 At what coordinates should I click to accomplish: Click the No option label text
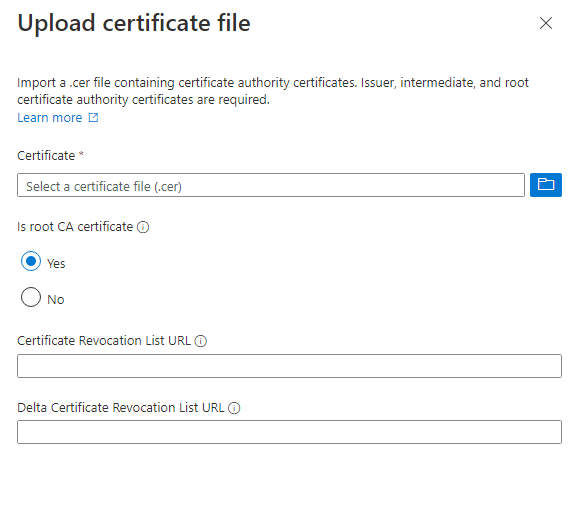coord(56,299)
